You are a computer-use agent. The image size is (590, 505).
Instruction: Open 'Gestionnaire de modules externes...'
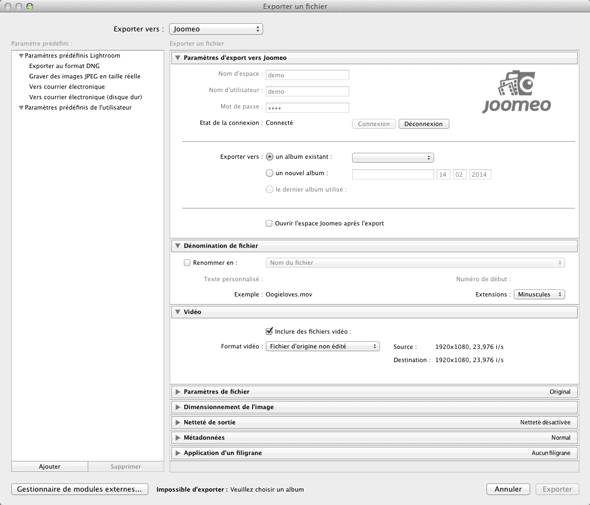click(x=80, y=489)
